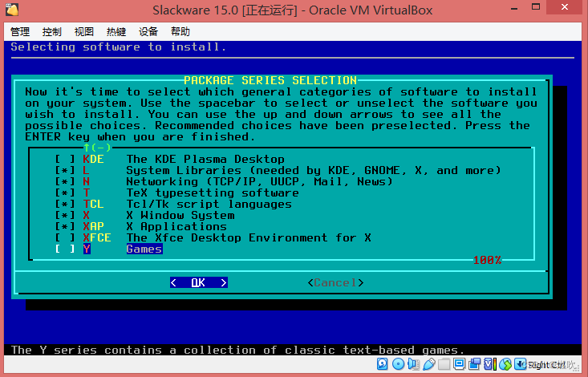
Task: Click the 'Selecting software to install.' heading
Action: pyautogui.click(x=119, y=47)
